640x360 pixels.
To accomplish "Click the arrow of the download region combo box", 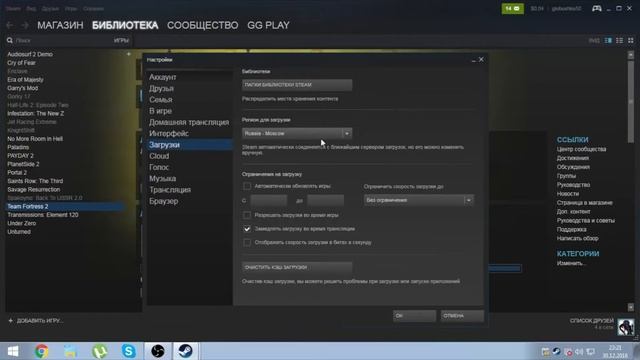I will (x=347, y=133).
